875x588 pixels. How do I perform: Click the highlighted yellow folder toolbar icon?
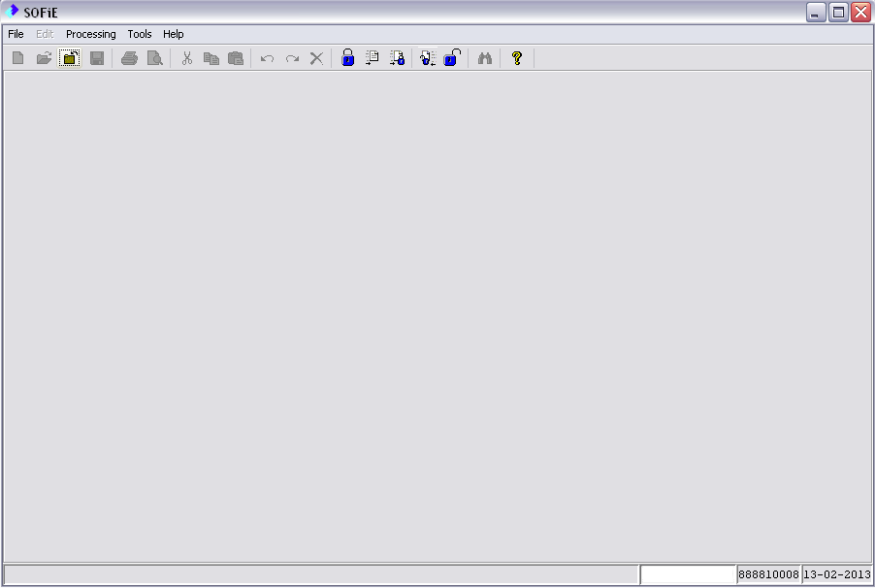pos(70,58)
